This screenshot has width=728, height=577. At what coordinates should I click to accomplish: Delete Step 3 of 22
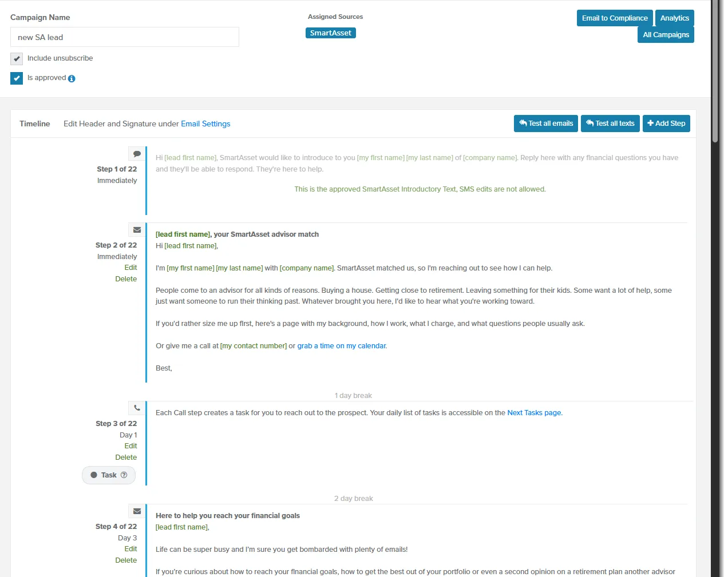(x=126, y=457)
